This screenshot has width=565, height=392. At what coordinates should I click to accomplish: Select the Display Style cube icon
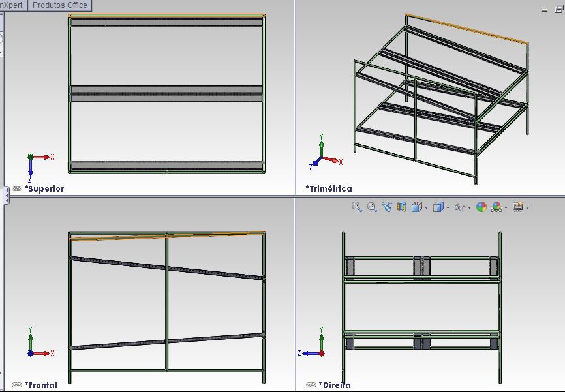(438, 205)
